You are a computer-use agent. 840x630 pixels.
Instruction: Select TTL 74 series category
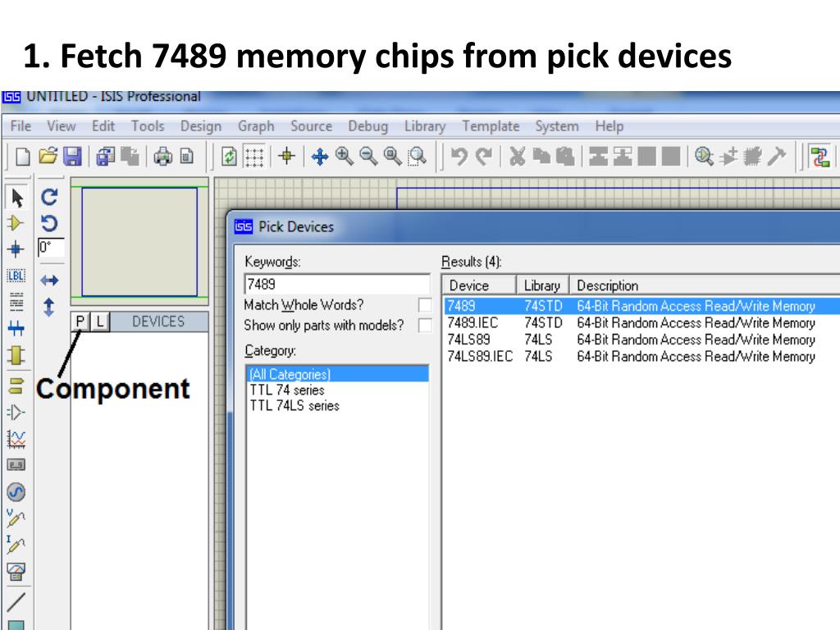tap(337, 390)
